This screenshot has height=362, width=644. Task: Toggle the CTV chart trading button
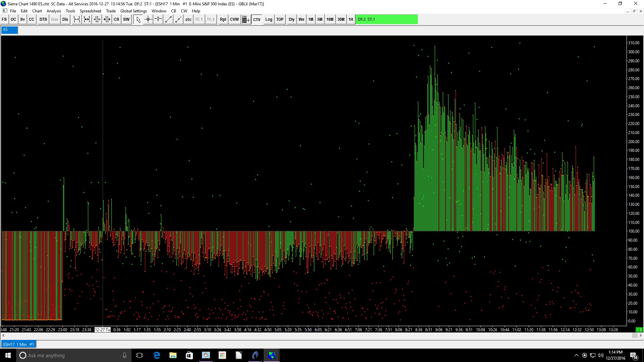(x=257, y=19)
